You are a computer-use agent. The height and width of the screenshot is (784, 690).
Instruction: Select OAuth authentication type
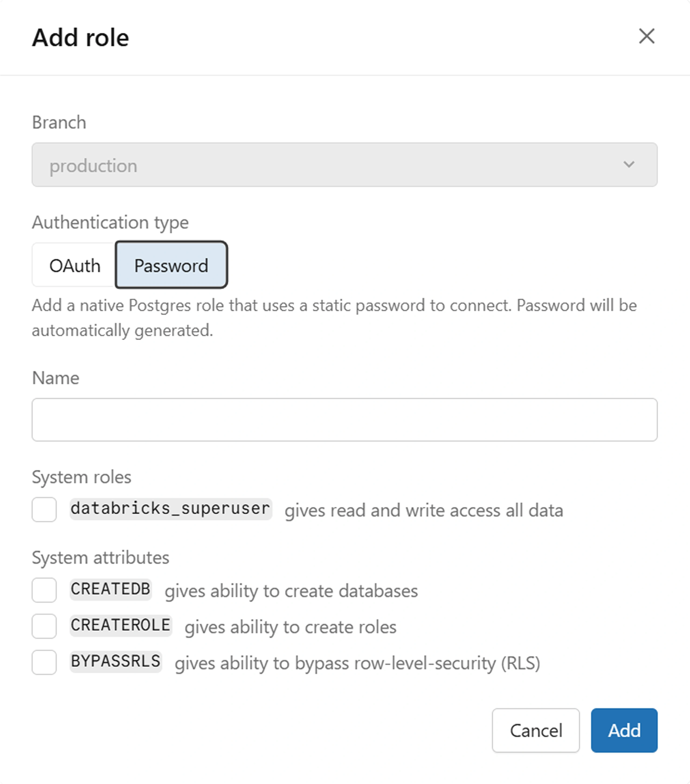point(74,265)
